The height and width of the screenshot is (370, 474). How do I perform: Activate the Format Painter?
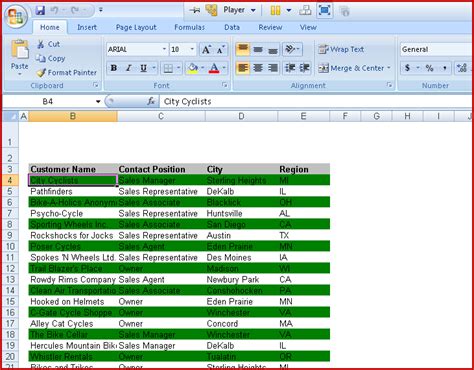(x=67, y=72)
